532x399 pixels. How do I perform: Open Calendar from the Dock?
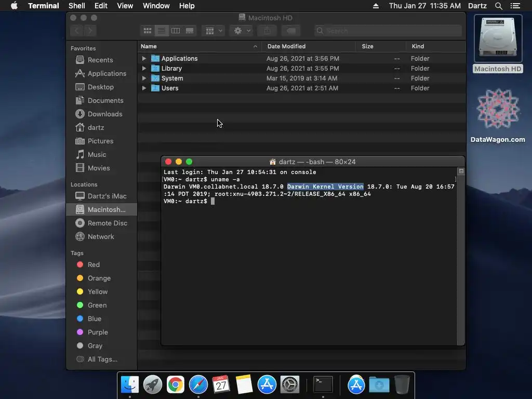[x=221, y=385]
